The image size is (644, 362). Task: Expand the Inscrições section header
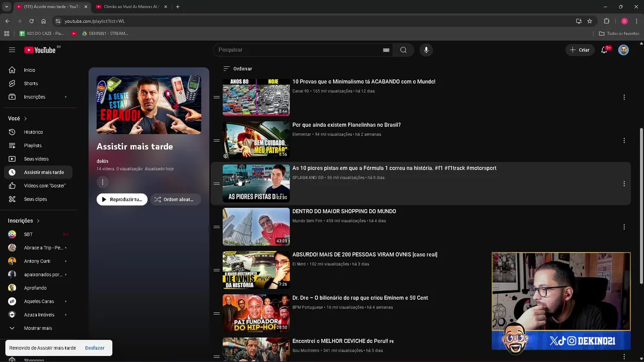point(24,221)
